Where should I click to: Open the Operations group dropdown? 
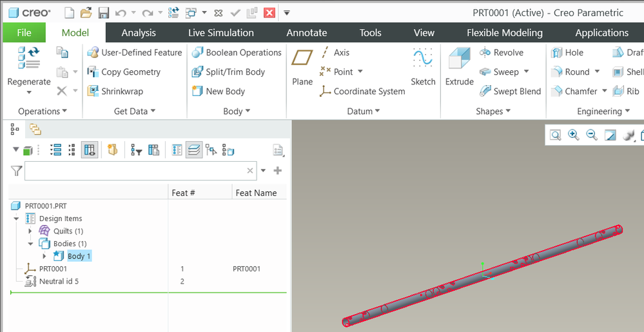[43, 112]
